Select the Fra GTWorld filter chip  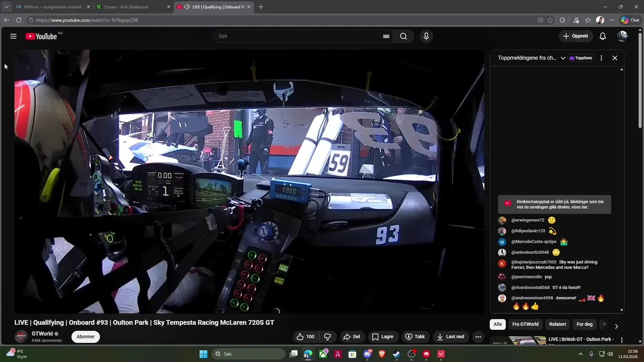coord(525,324)
